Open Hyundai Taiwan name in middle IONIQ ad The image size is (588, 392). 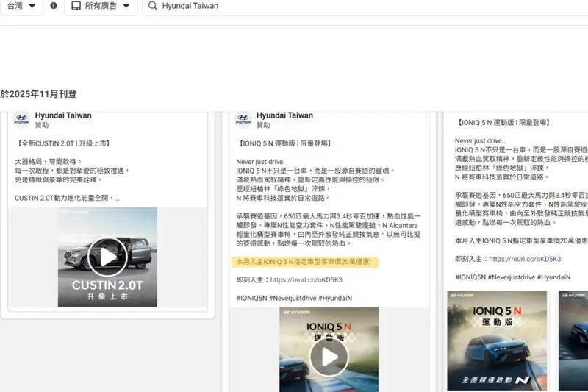click(x=284, y=115)
